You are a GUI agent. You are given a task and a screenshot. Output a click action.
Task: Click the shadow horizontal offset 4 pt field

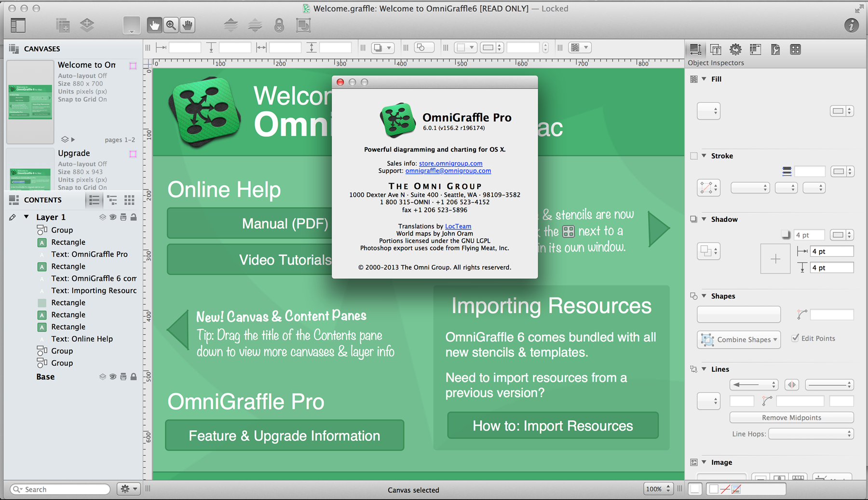(832, 251)
